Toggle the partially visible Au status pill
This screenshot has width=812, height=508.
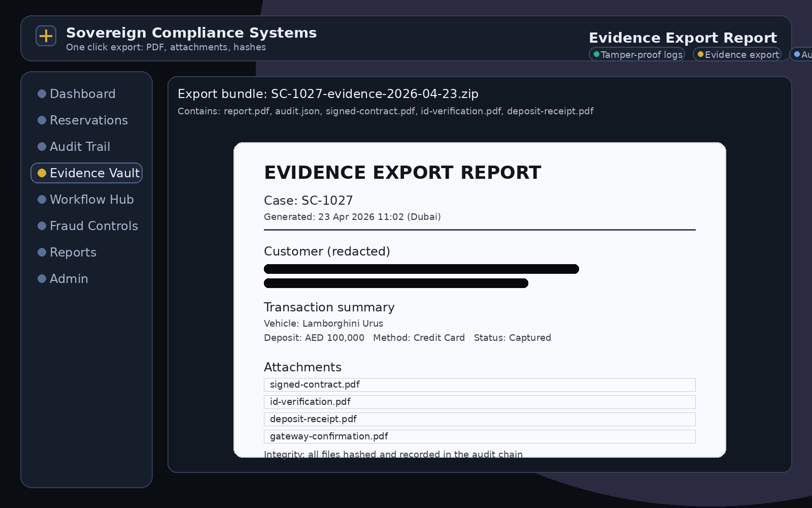point(802,54)
